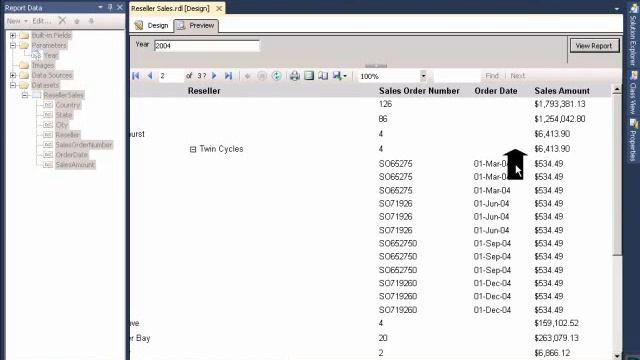The width and height of the screenshot is (640, 360).
Task: Click the Order Date column header
Action: pos(496,91)
